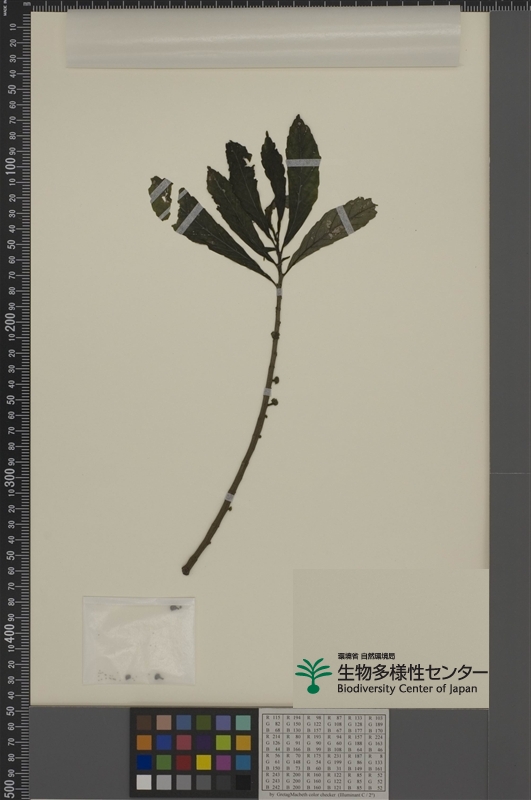
Task: Choose the dark brown swatch in the top row
Action: 144,722
